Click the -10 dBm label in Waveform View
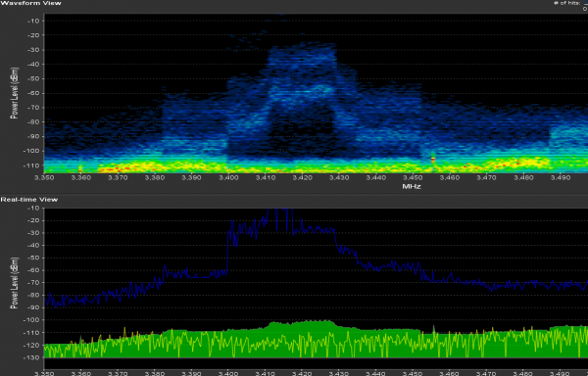This screenshot has height=376, width=588. tap(33, 21)
